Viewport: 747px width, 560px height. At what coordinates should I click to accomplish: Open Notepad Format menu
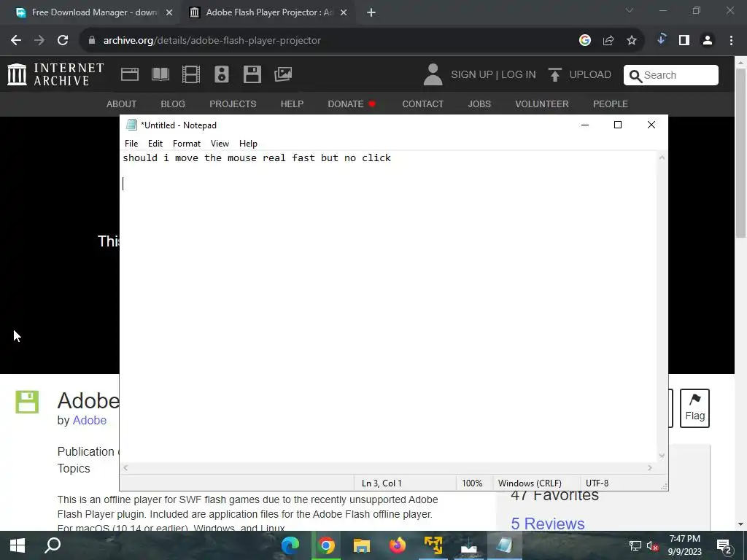coord(186,144)
